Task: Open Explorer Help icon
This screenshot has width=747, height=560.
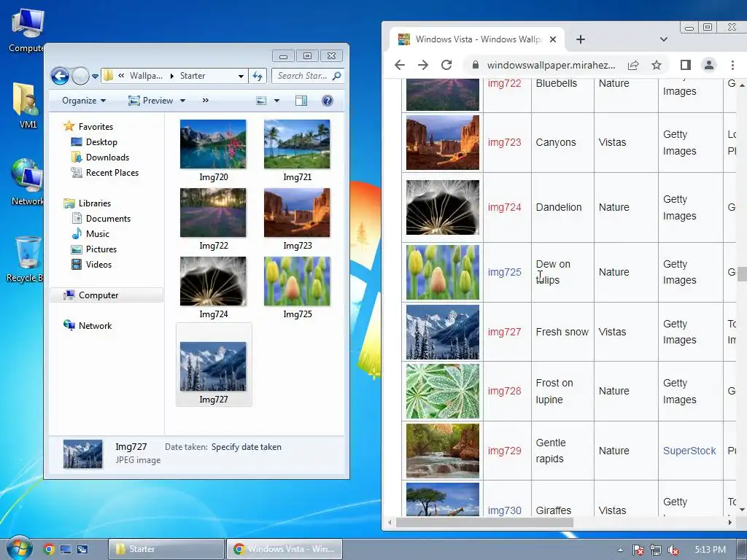Action: click(x=328, y=101)
